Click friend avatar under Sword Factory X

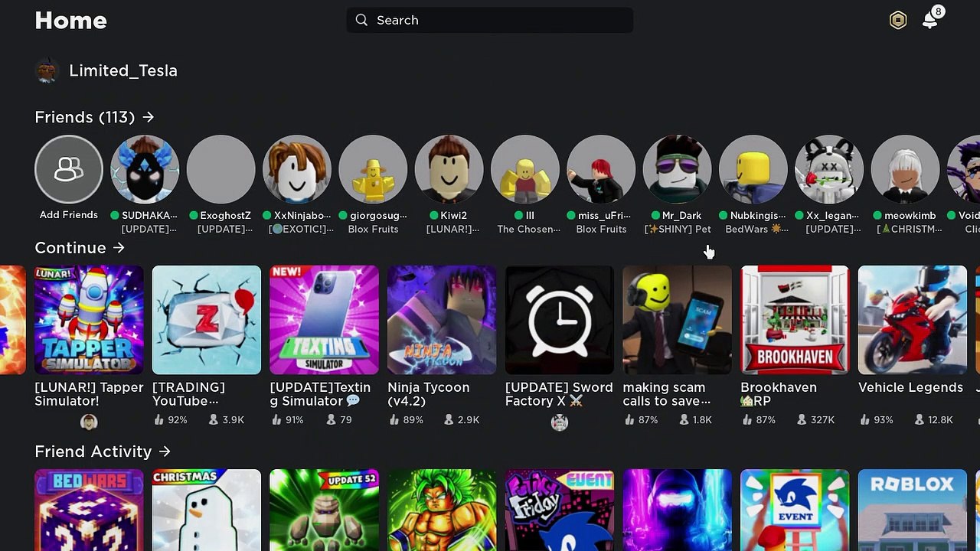click(560, 422)
